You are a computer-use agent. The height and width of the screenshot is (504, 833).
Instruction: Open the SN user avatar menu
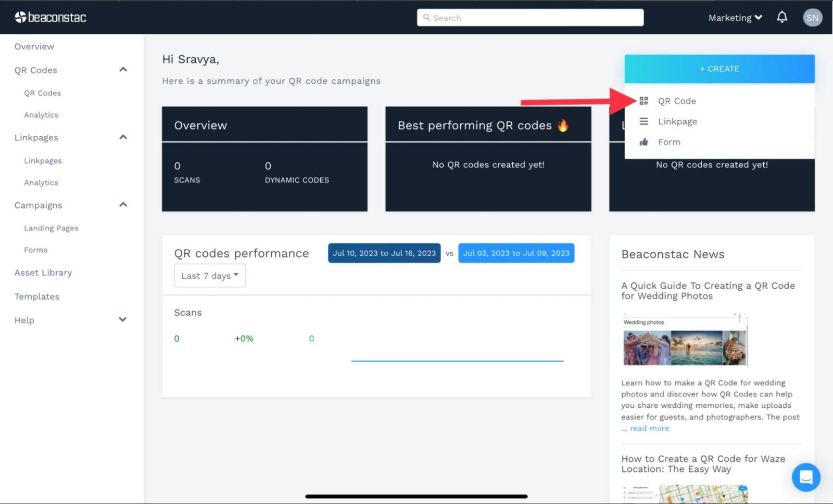812,18
